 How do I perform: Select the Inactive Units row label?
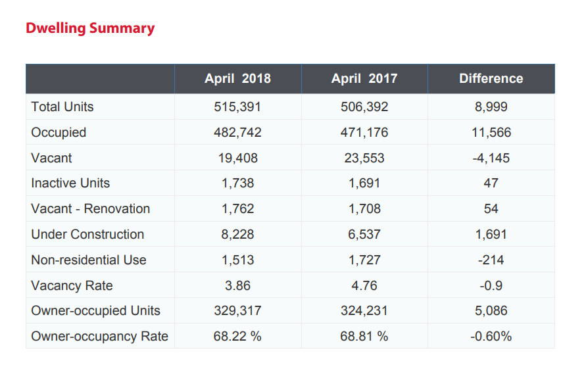coord(70,183)
